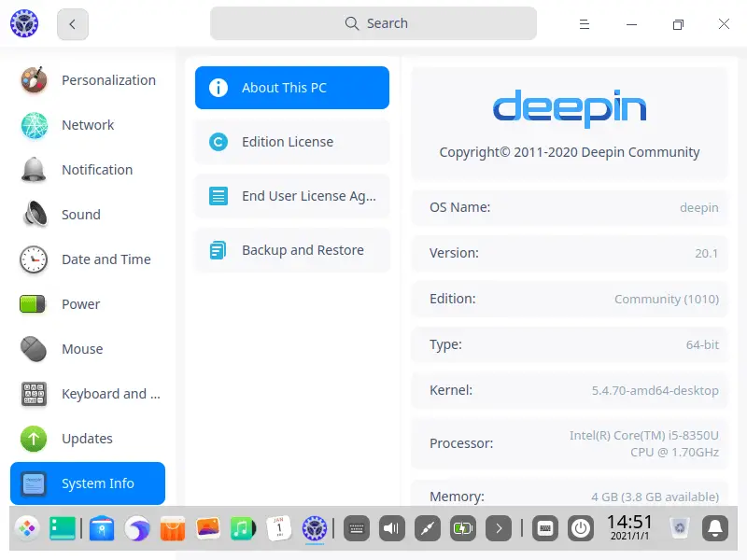Viewport: 747px width, 560px height.
Task: Click the OS Name value deepin
Action: coord(698,208)
